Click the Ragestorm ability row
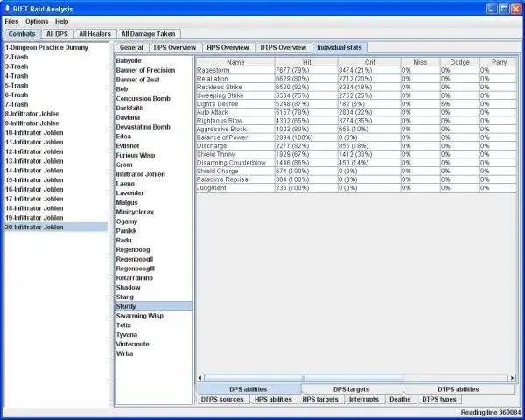 point(356,70)
